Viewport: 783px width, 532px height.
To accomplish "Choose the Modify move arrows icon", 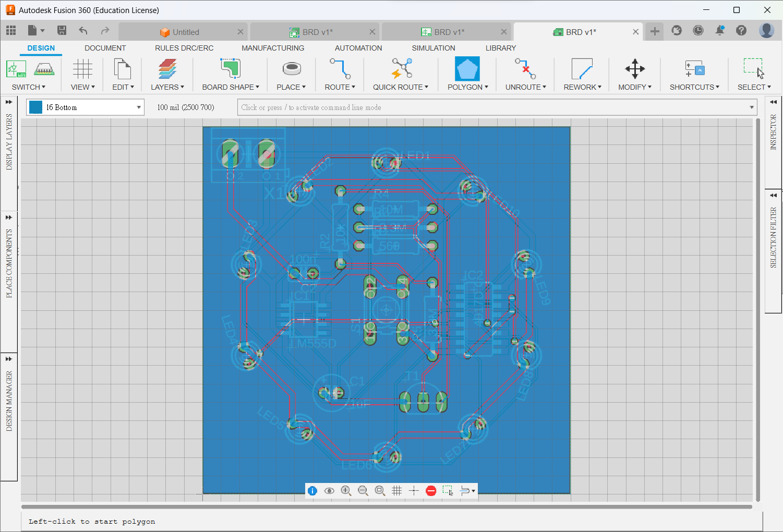I will click(x=634, y=69).
